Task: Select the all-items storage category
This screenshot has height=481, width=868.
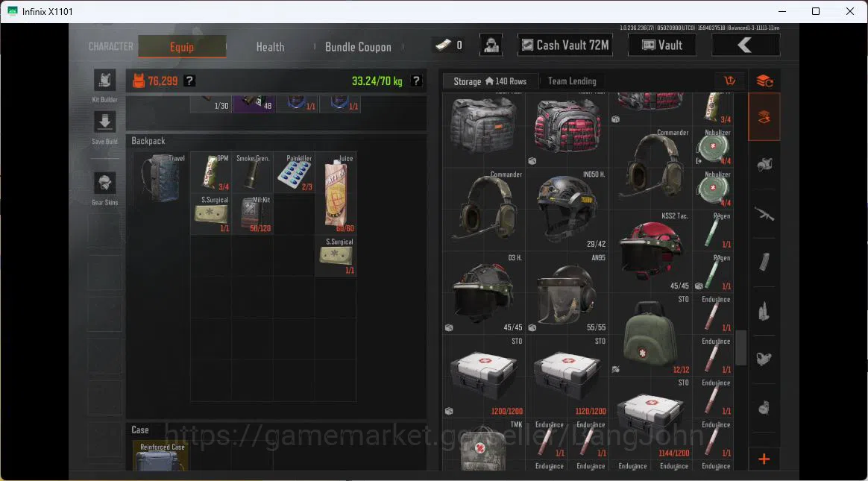Action: (x=764, y=117)
